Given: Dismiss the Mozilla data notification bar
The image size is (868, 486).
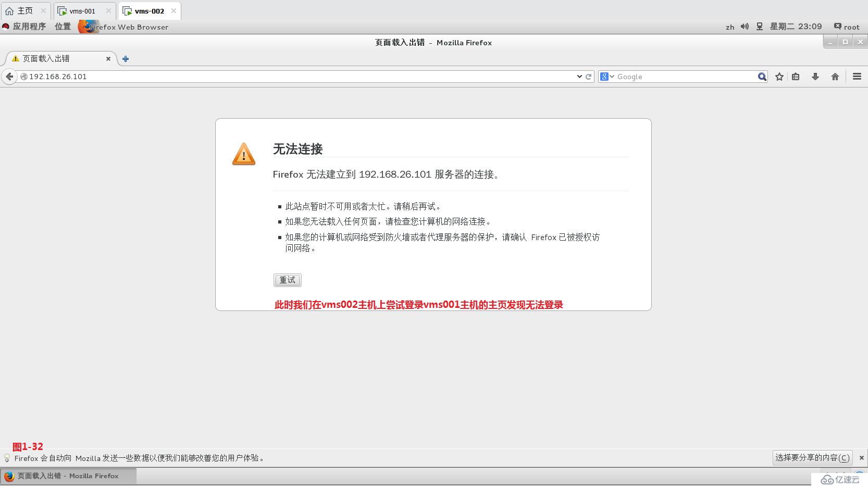Looking at the screenshot, I should click(x=861, y=458).
